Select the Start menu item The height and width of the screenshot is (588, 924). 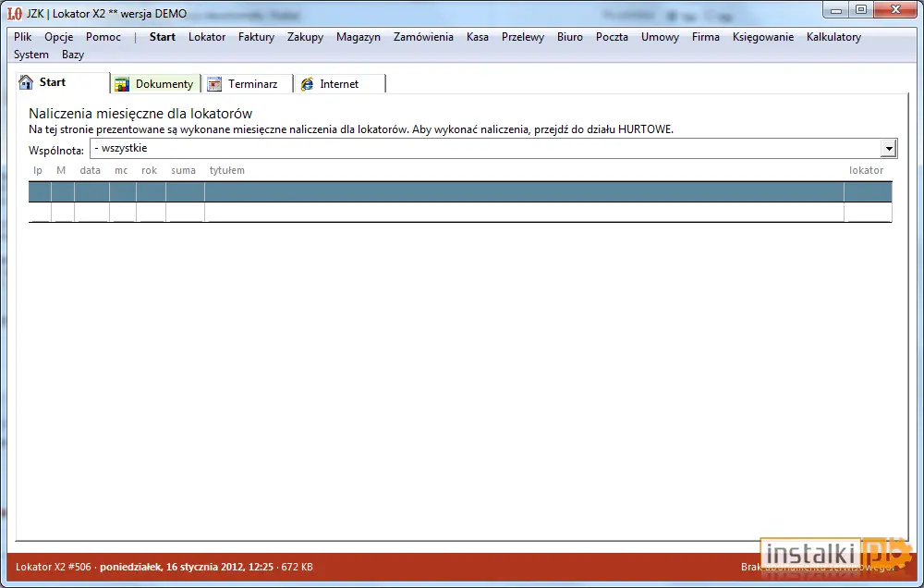162,37
